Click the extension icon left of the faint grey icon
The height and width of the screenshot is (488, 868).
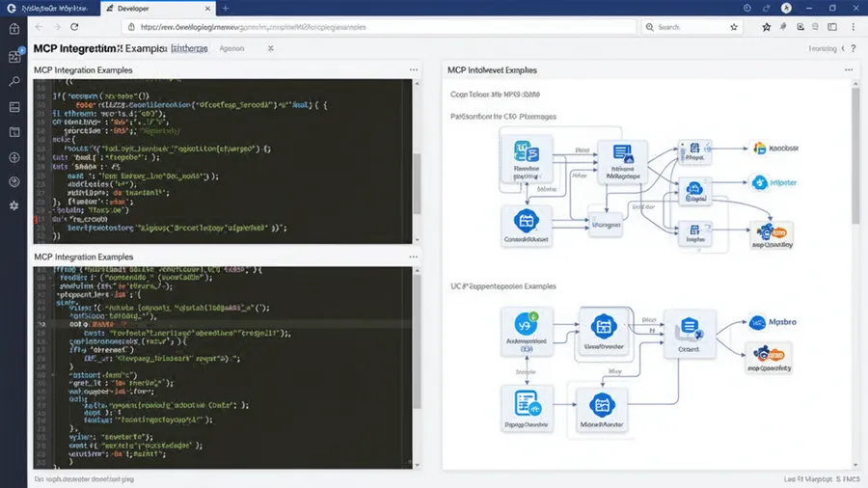tap(800, 27)
